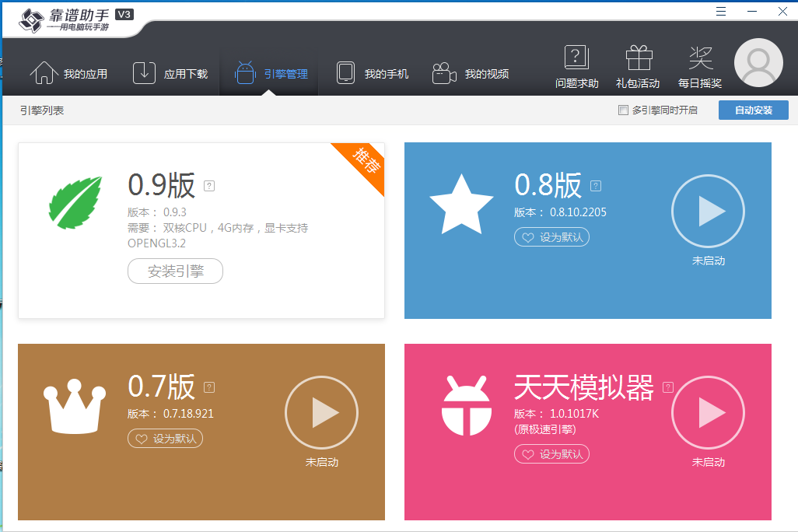The height and width of the screenshot is (532, 798).
Task: Go to 我的手机 tab
Action: [x=373, y=73]
